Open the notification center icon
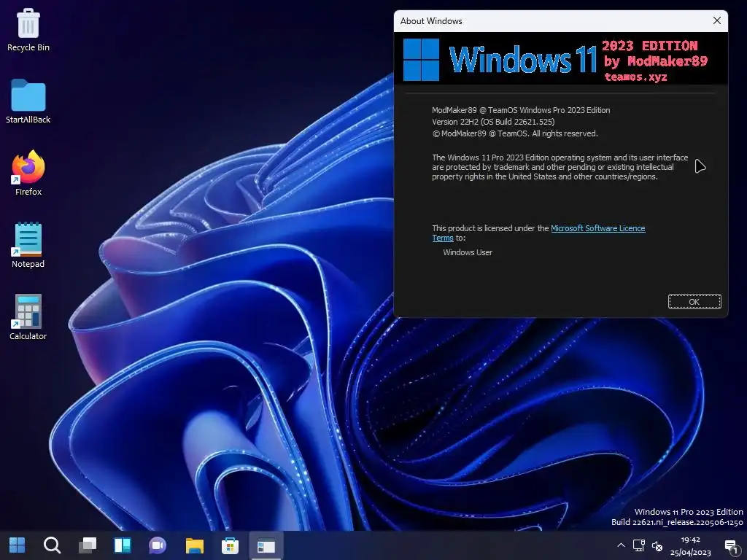747x560 pixels. coord(731,546)
